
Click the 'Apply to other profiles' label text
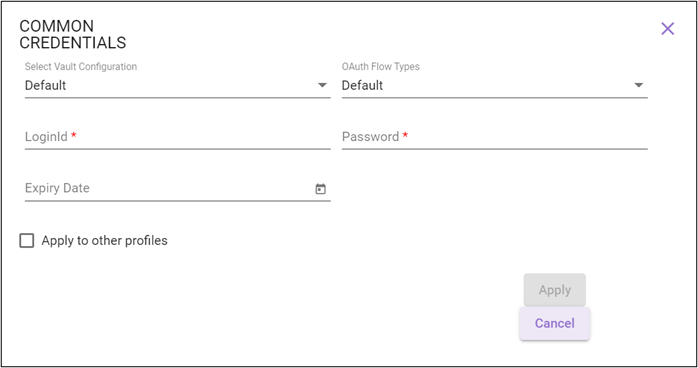coord(105,241)
